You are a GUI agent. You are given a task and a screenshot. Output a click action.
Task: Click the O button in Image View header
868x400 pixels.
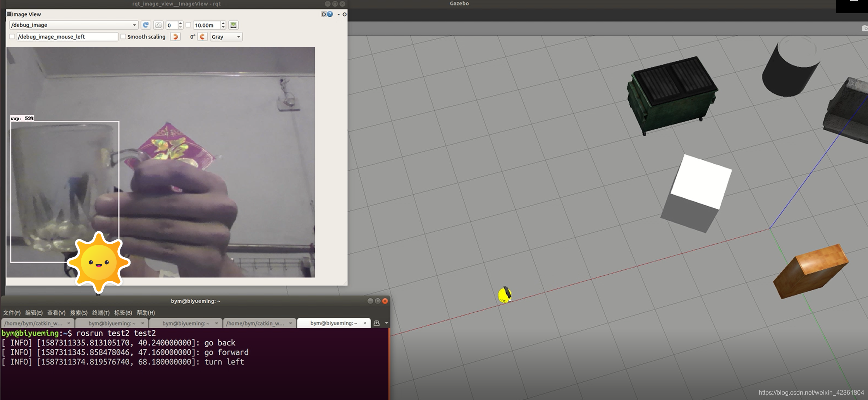coord(344,14)
